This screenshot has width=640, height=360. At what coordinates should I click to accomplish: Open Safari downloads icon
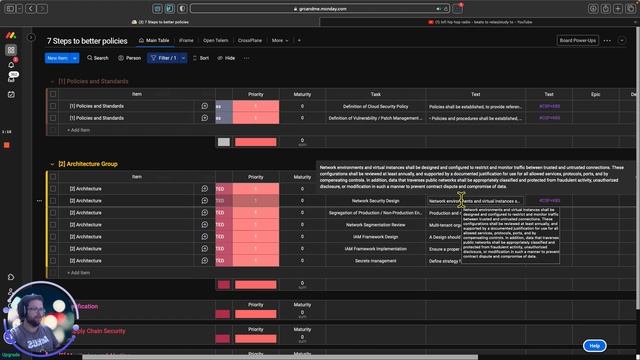tap(593, 8)
